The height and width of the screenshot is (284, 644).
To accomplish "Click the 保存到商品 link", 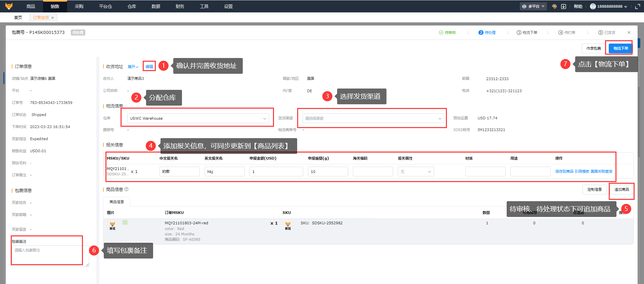I will 564,171.
